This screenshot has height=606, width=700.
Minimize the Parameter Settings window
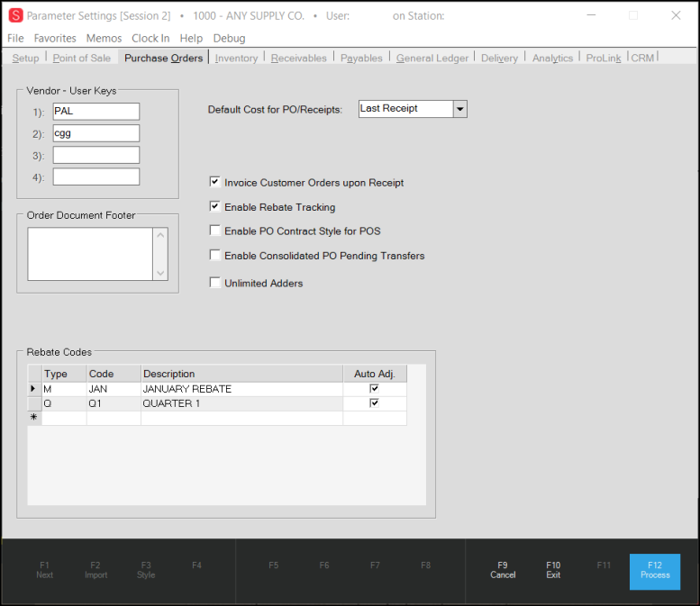tap(591, 15)
